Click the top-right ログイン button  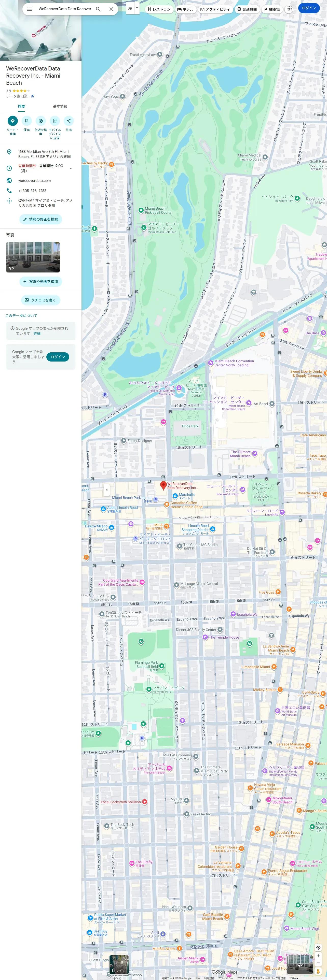click(309, 8)
